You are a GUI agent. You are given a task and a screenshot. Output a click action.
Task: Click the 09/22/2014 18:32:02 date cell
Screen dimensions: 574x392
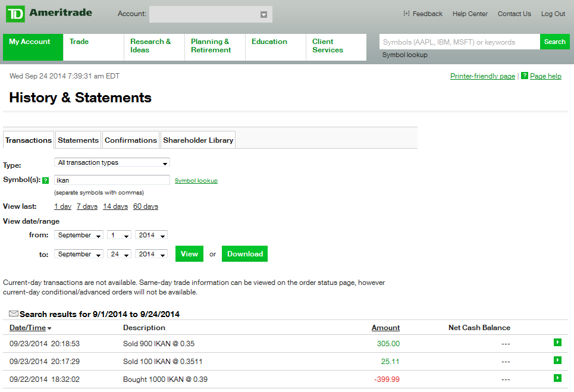point(45,380)
